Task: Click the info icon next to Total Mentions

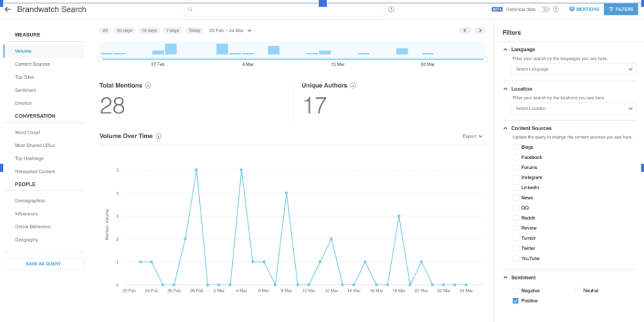Action: (x=148, y=86)
